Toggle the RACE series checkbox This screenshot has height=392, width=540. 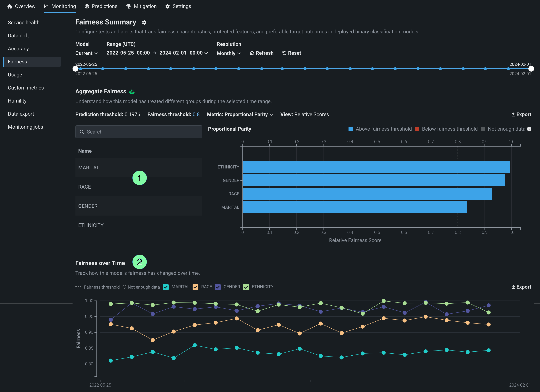coord(195,287)
